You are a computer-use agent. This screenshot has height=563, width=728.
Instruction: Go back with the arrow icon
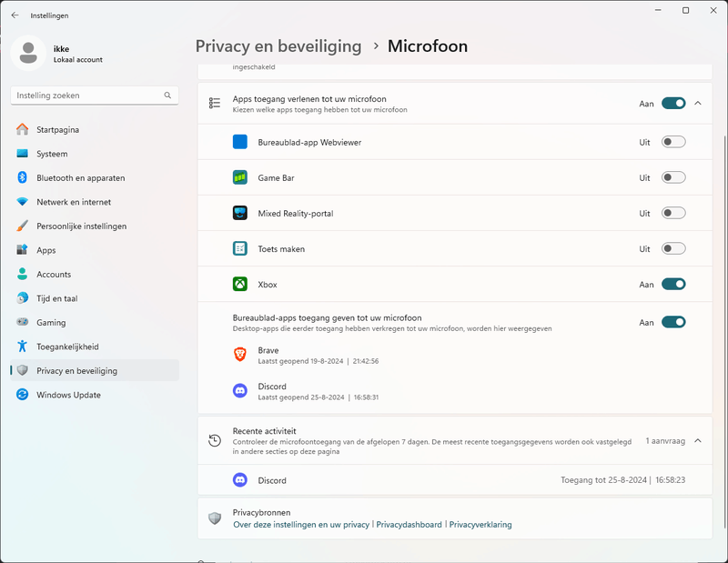pos(15,15)
